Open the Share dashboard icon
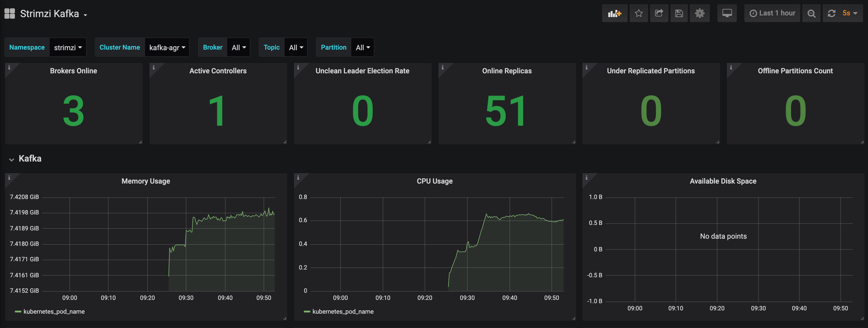This screenshot has height=328, width=868. (659, 14)
